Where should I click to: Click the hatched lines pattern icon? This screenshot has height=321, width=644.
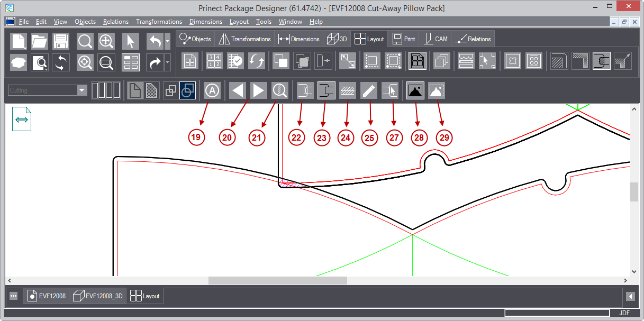pyautogui.click(x=347, y=90)
